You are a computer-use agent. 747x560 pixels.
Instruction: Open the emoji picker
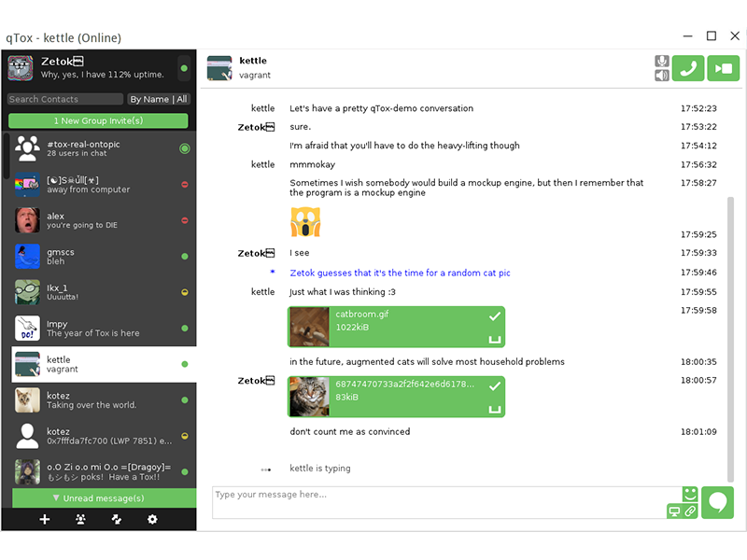[690, 494]
